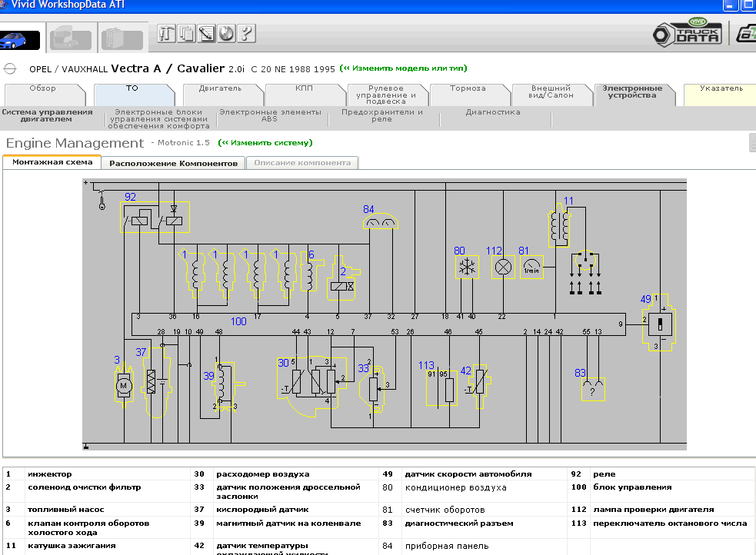Click the Изменить модель или тип link
756x555 pixels.
(404, 68)
